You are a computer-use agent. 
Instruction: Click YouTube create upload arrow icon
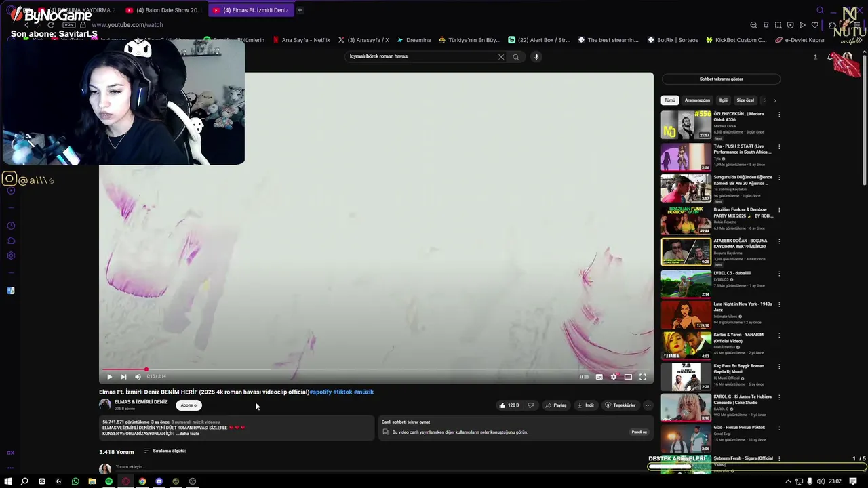point(815,57)
